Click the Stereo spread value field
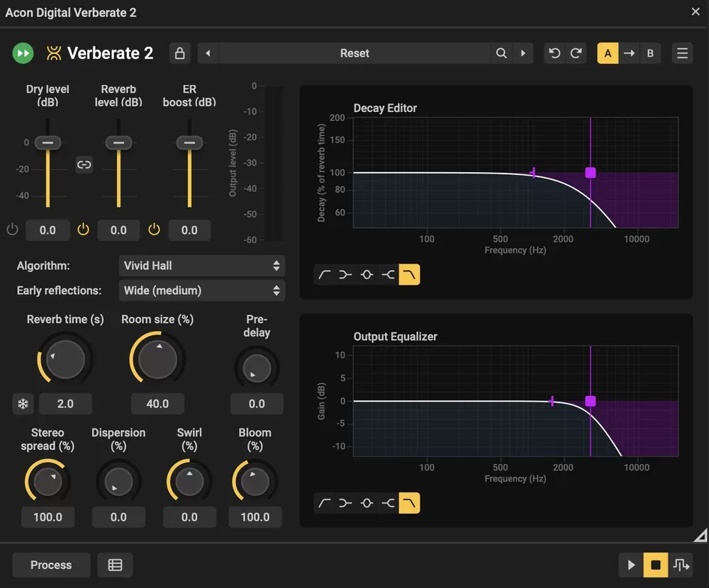This screenshot has height=588, width=709. point(48,517)
